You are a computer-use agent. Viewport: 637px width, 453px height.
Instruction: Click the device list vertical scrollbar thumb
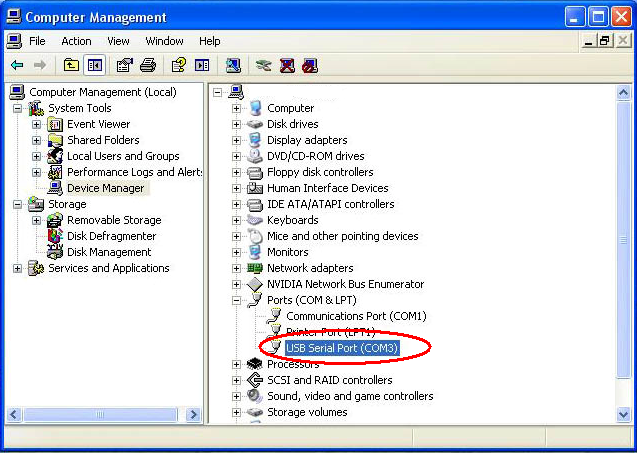click(623, 240)
